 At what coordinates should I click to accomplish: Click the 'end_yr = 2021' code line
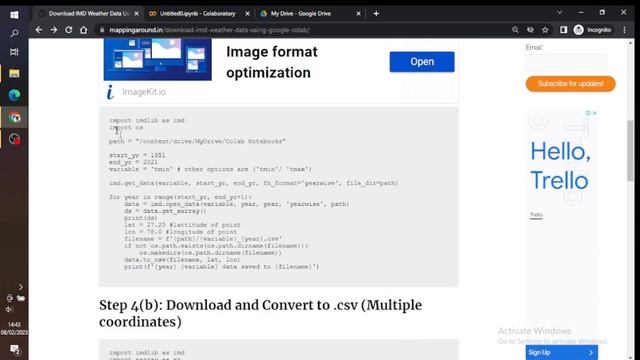tap(133, 162)
